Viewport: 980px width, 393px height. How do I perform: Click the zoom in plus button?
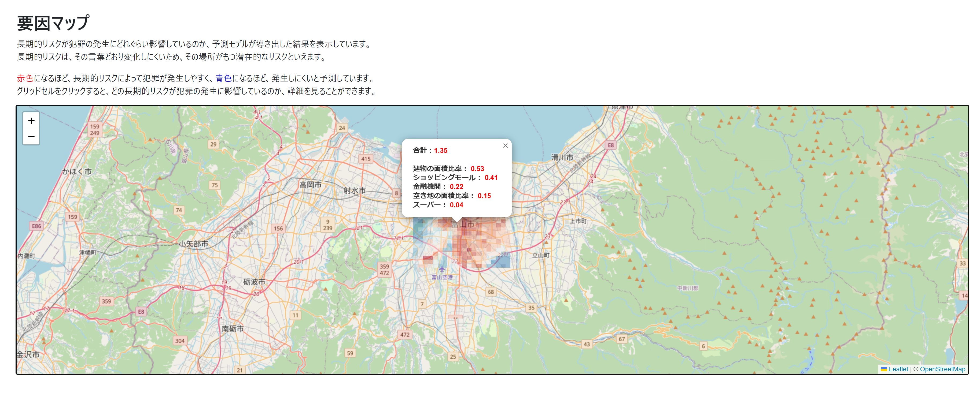pyautogui.click(x=31, y=121)
